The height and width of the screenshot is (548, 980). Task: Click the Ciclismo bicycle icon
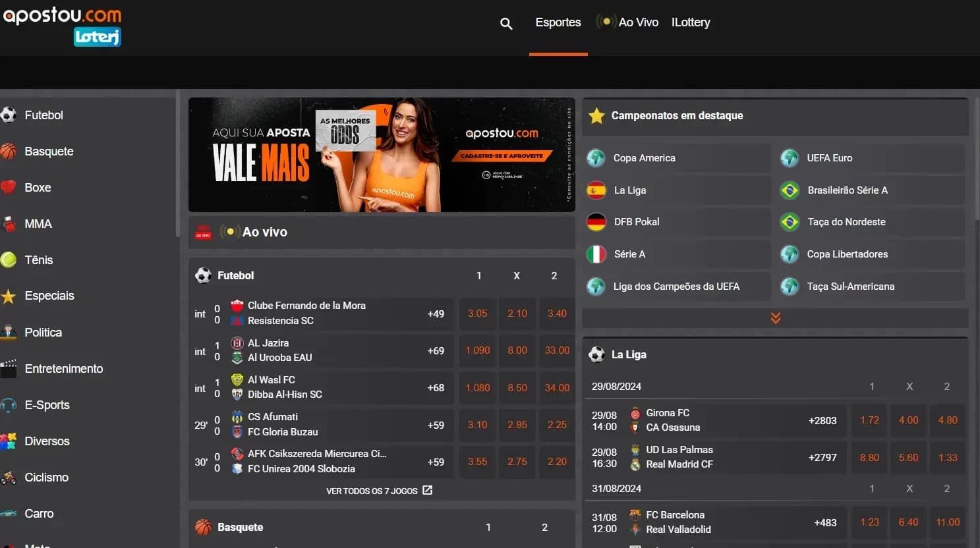8,477
